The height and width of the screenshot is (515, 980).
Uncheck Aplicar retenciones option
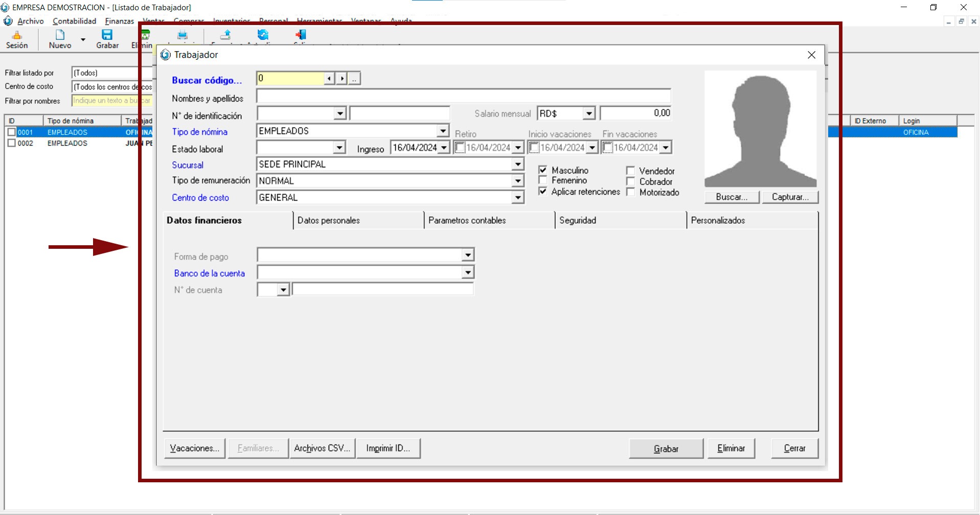[543, 191]
